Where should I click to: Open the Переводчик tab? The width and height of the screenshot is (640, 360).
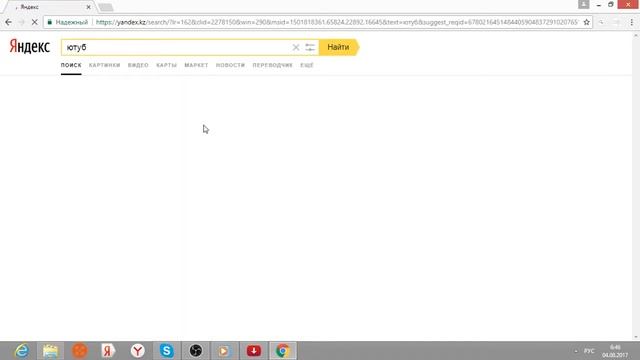point(272,65)
